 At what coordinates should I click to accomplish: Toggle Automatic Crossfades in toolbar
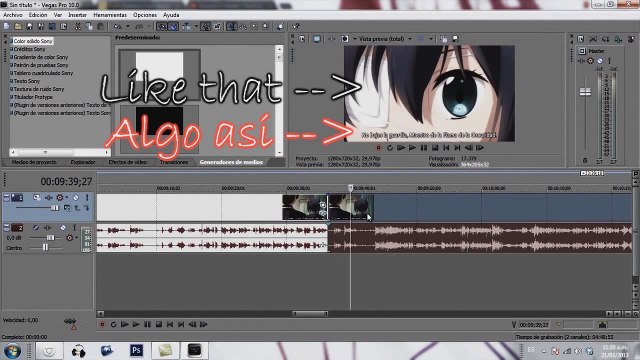[173, 27]
